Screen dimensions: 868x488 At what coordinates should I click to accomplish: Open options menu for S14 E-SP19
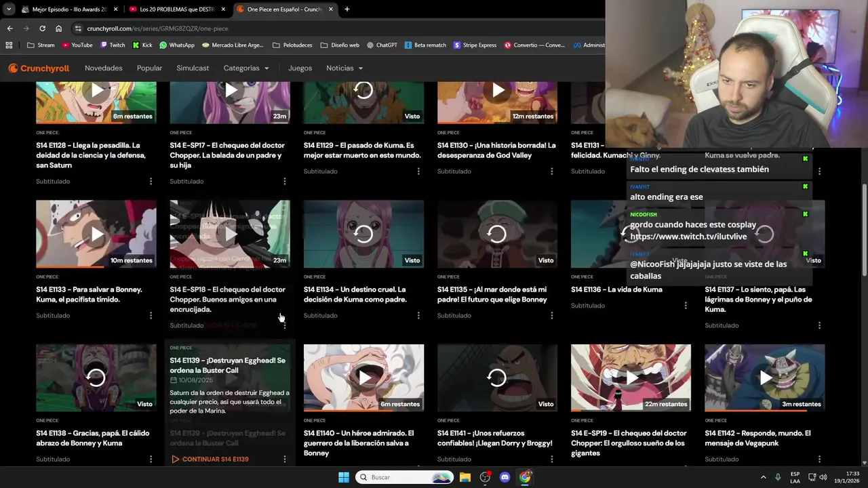point(685,467)
